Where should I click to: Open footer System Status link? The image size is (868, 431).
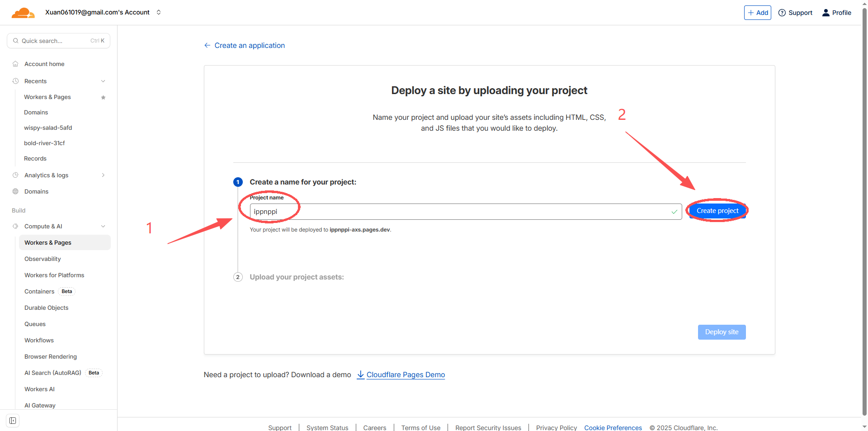[327, 427]
